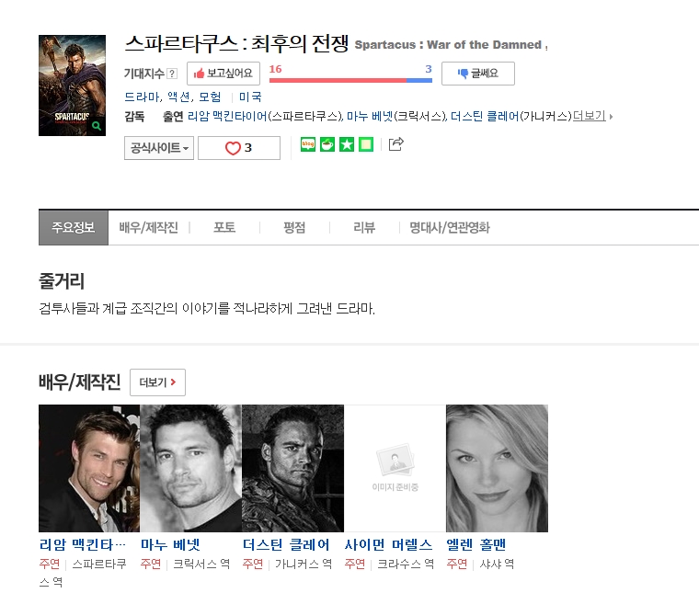The width and height of the screenshot is (699, 616).
Task: Open the 리뷰 tab
Action: pos(364,228)
